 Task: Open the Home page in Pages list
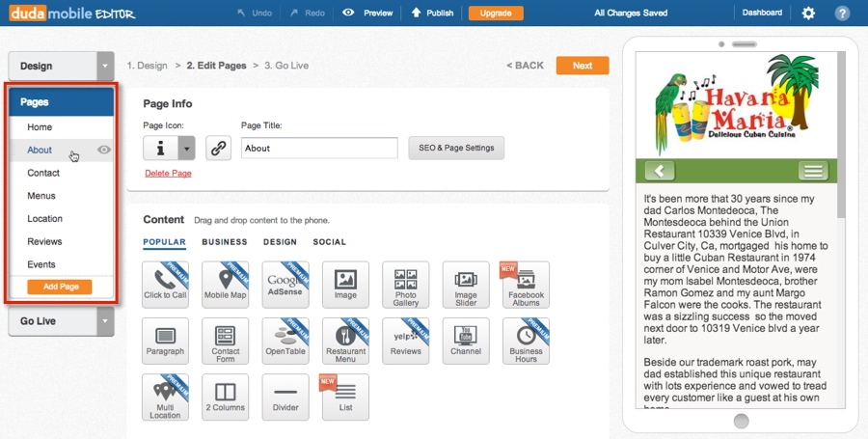click(62, 126)
